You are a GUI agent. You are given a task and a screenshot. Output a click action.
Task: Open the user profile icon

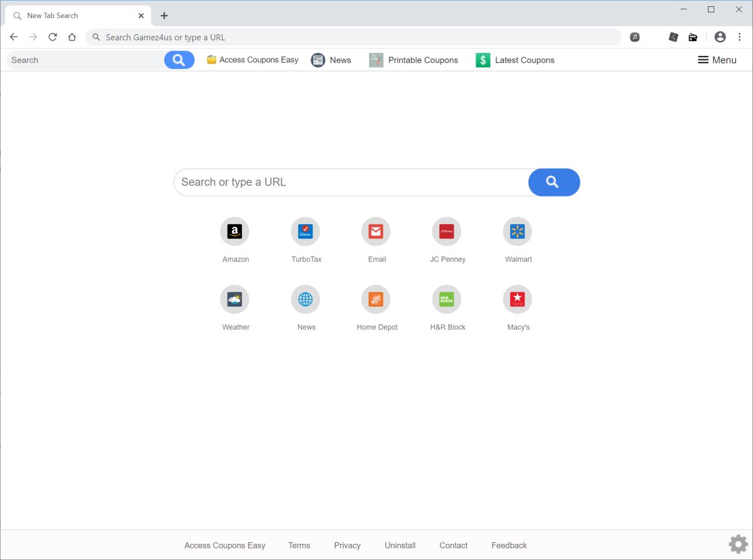tap(720, 37)
